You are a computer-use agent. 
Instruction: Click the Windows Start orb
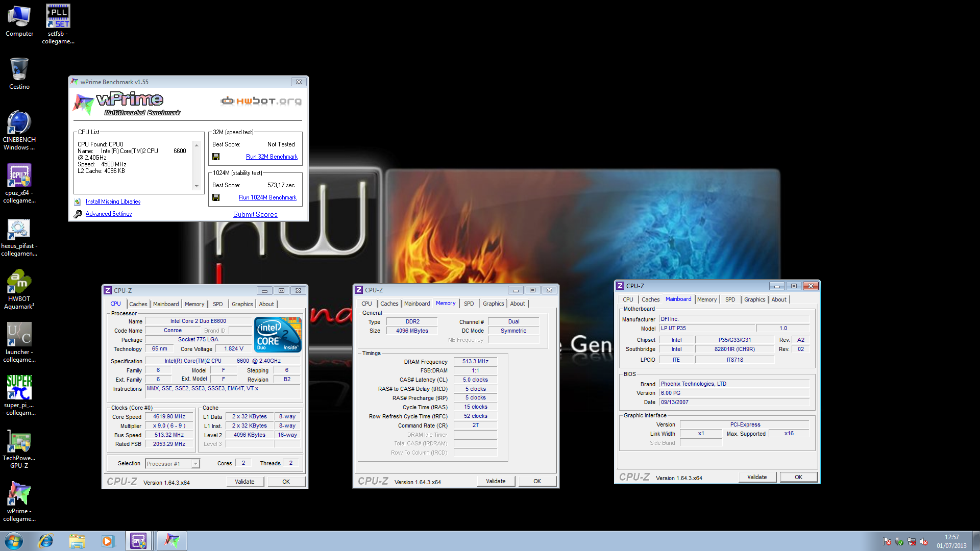tap(14, 541)
